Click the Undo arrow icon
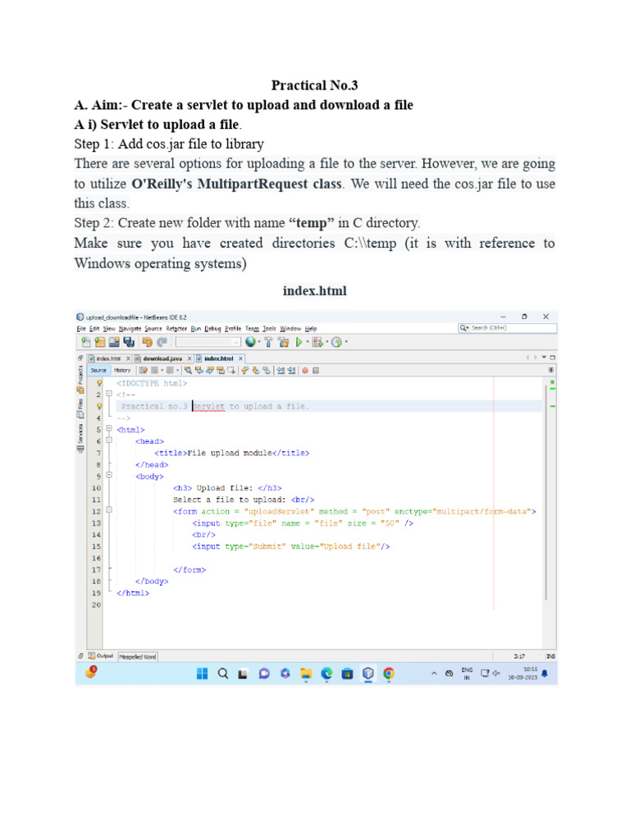 (x=148, y=342)
